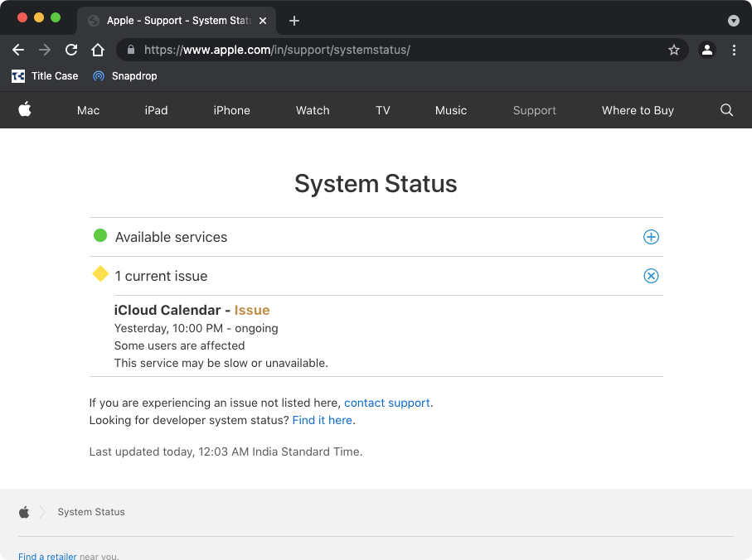Click the browser forward arrow

pyautogui.click(x=45, y=50)
